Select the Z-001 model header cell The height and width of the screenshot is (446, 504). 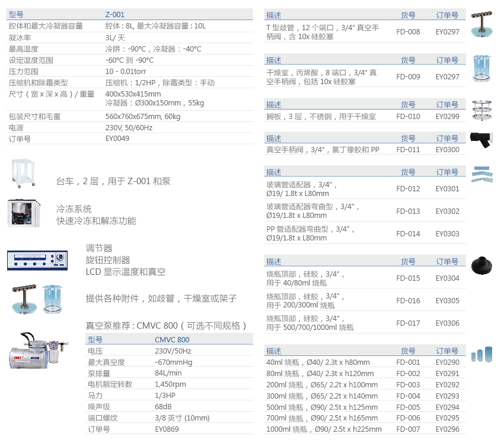click(x=115, y=15)
